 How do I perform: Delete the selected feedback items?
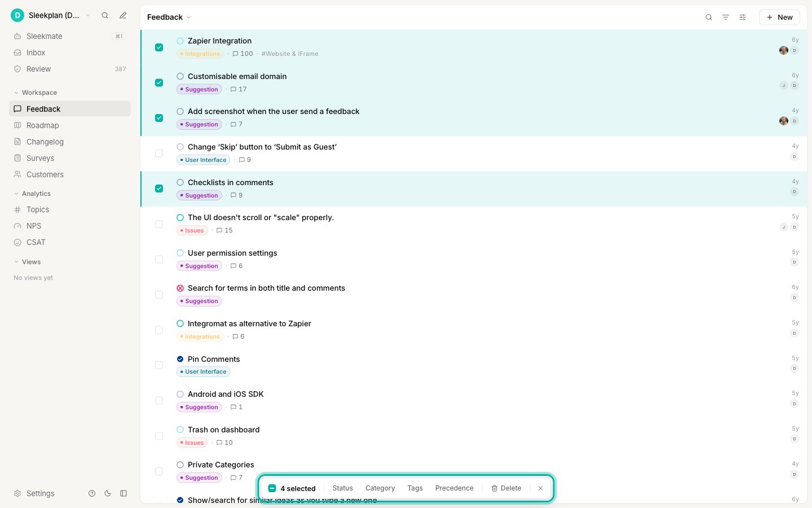506,488
